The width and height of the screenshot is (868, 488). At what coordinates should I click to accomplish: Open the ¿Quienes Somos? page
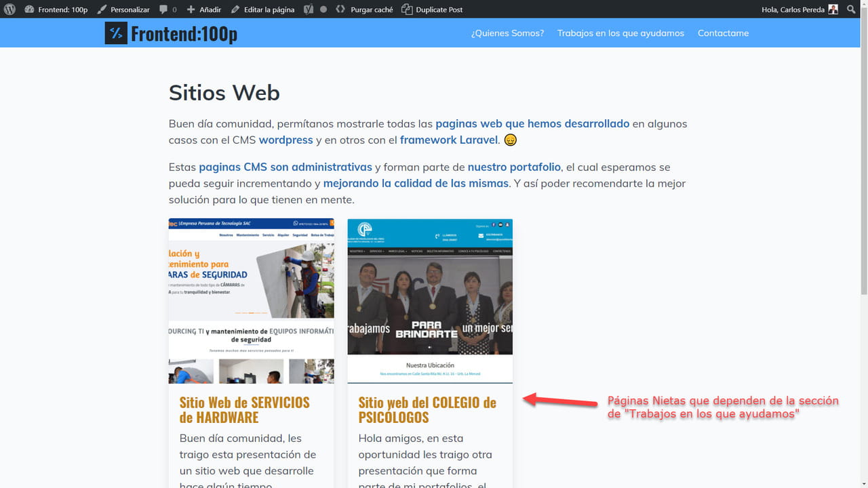(x=507, y=33)
